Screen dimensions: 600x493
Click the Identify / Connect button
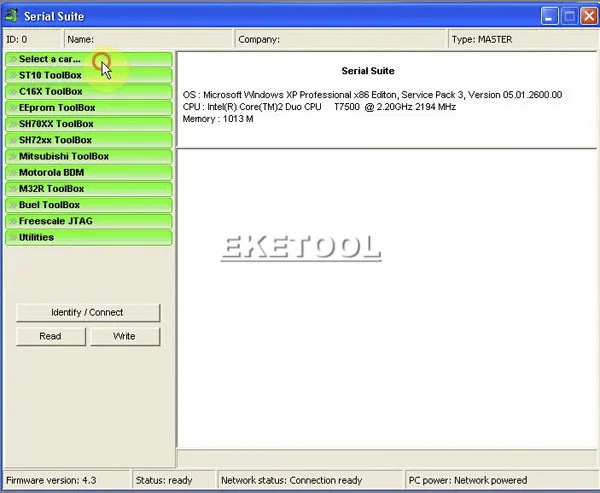click(88, 312)
